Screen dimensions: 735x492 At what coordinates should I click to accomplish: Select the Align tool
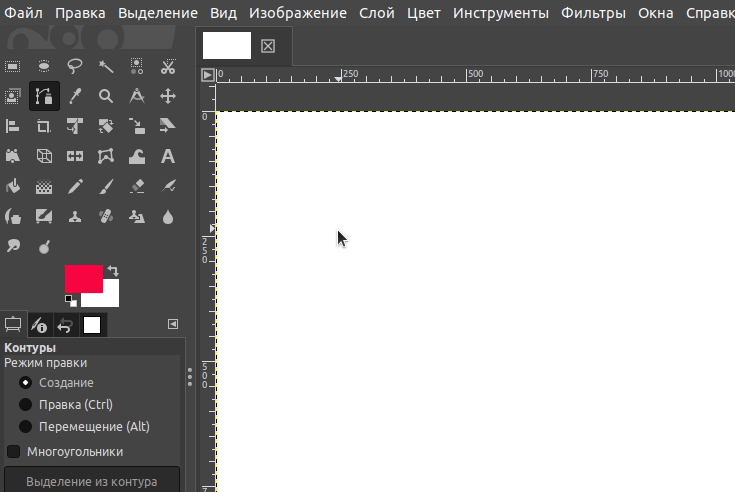pos(13,127)
